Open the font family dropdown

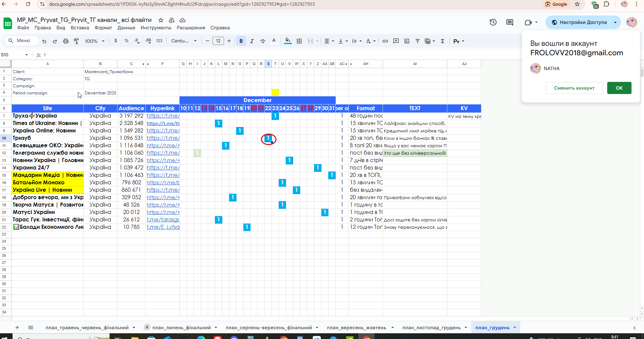184,41
